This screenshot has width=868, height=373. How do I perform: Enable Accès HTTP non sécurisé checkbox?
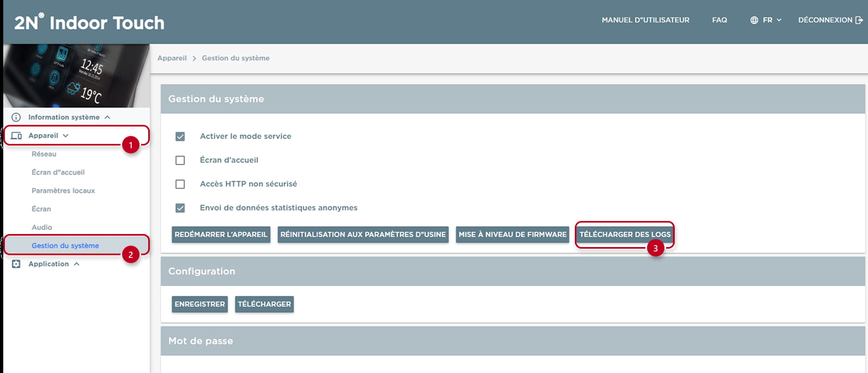pos(180,184)
